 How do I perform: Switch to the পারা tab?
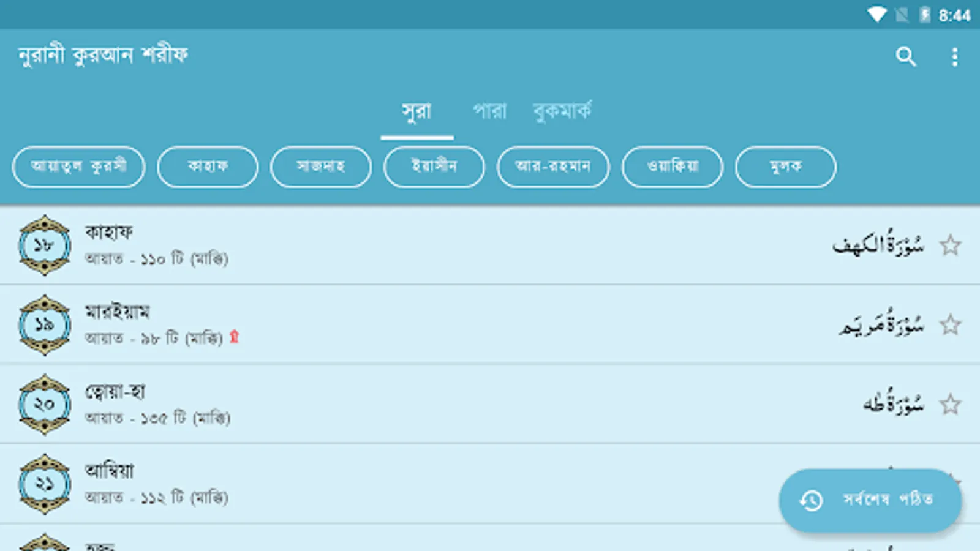[x=489, y=111]
